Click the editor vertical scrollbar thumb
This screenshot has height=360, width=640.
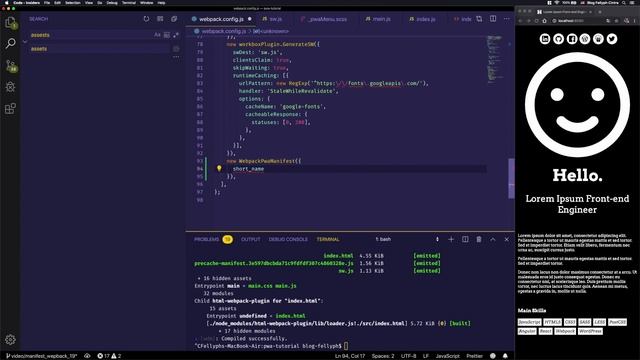tap(511, 178)
